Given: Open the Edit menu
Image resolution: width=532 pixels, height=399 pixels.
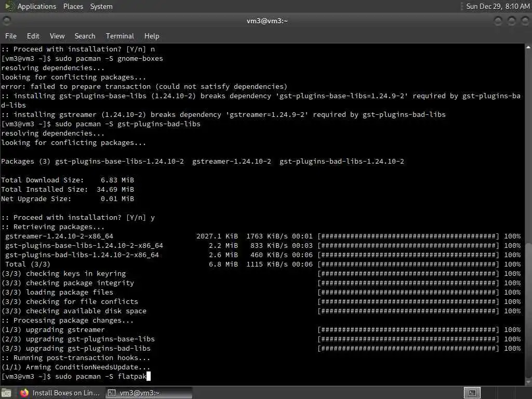Looking at the screenshot, I should click(33, 36).
